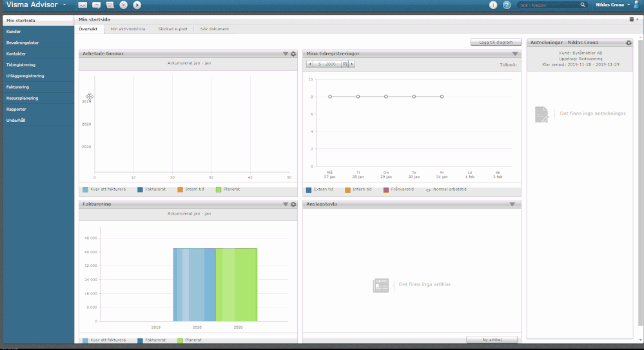Toggle Kvar att fakturera in Arbetade timmar legend
The image size is (644, 350).
[104, 190]
